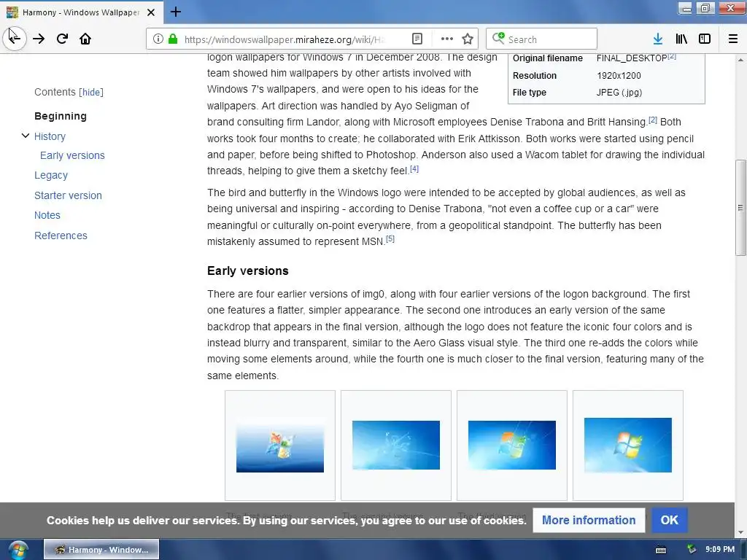Go back to the previous page
Viewport: 747px width, 560px height.
tap(15, 39)
